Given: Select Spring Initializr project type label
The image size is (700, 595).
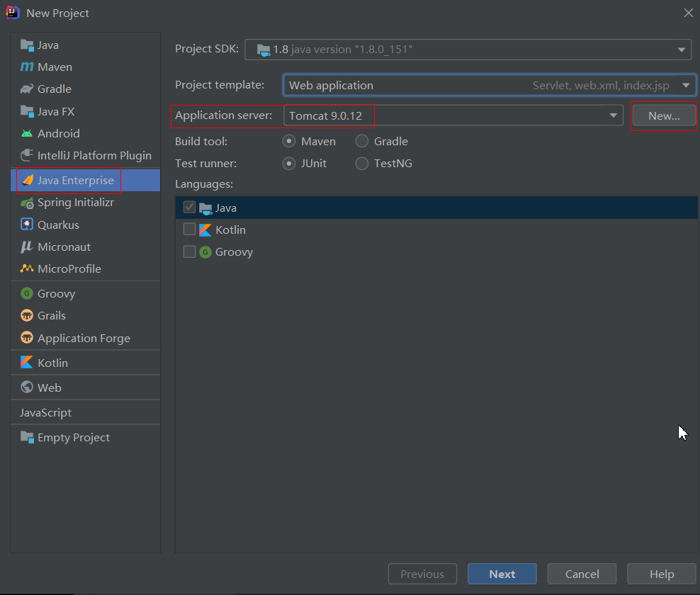Looking at the screenshot, I should pyautogui.click(x=76, y=203).
